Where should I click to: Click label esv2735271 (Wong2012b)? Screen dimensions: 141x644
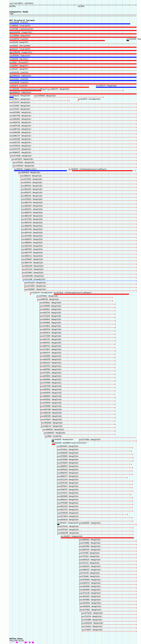(x=20, y=99)
